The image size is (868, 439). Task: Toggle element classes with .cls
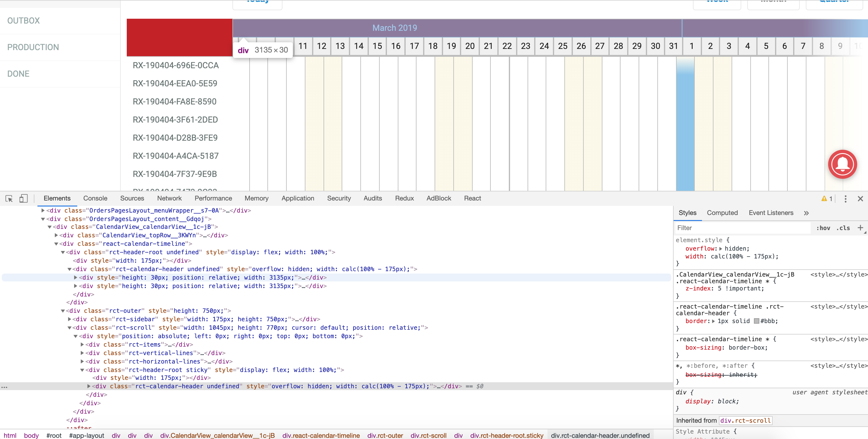pyautogui.click(x=843, y=228)
